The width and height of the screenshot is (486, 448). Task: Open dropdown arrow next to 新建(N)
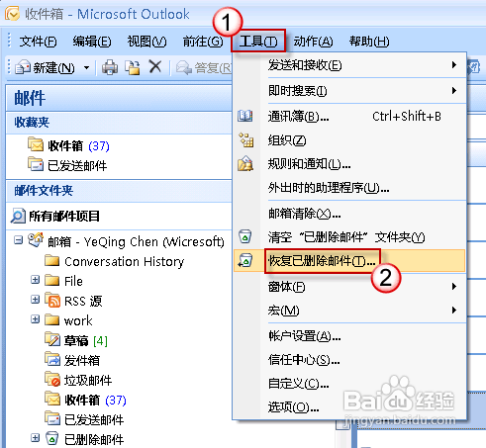86,68
